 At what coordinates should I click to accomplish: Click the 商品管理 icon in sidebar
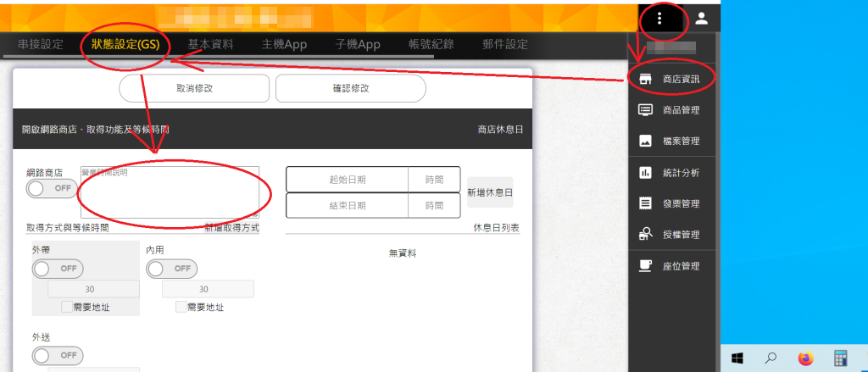tap(645, 110)
